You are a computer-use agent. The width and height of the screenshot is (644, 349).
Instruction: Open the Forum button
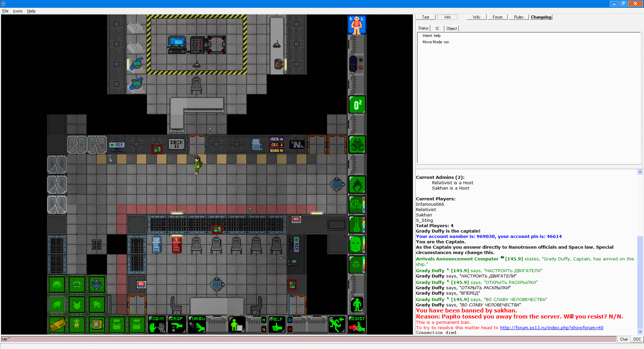point(498,17)
